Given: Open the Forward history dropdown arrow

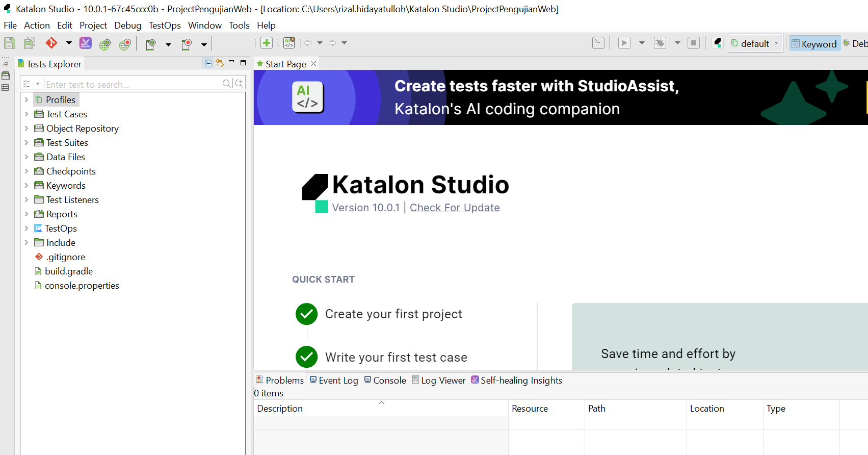Looking at the screenshot, I should point(345,43).
